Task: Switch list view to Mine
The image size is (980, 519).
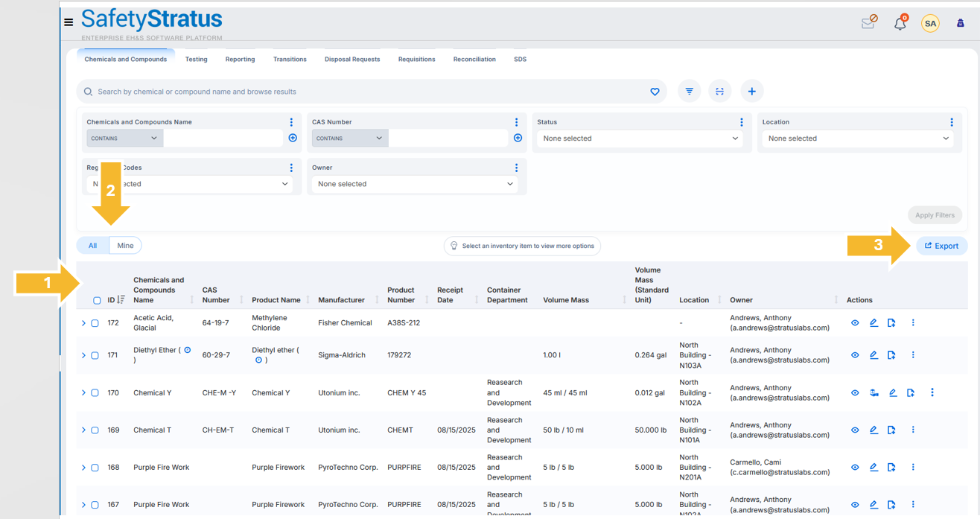Action: point(125,246)
